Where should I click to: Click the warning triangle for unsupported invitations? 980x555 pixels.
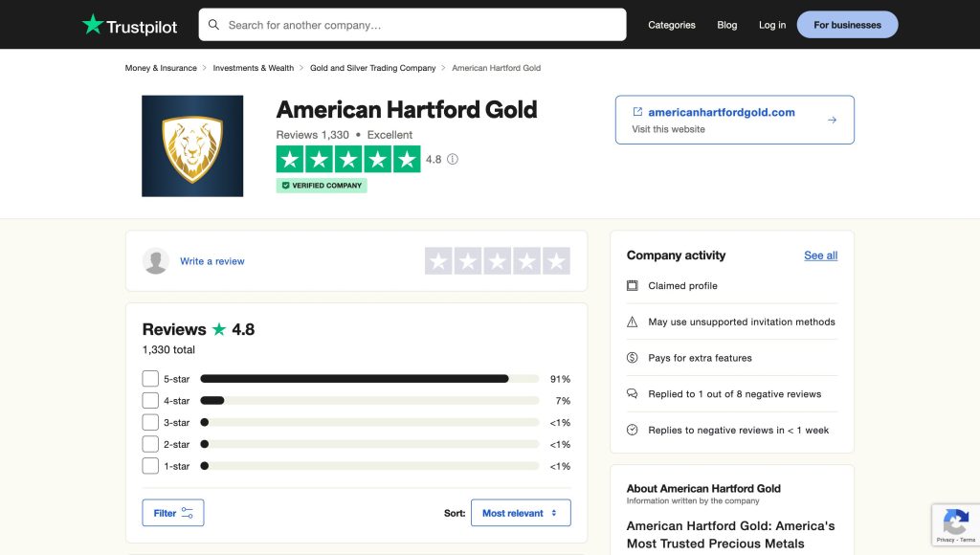(x=632, y=322)
